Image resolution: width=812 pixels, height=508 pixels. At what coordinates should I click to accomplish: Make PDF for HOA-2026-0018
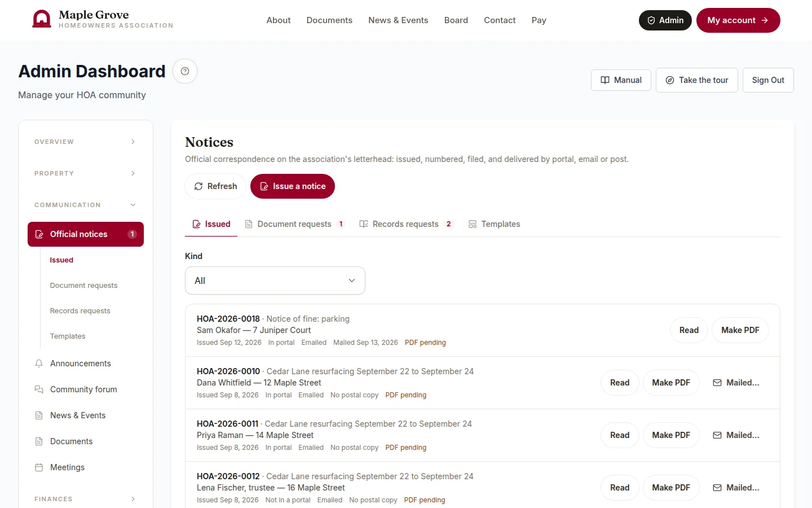740,330
